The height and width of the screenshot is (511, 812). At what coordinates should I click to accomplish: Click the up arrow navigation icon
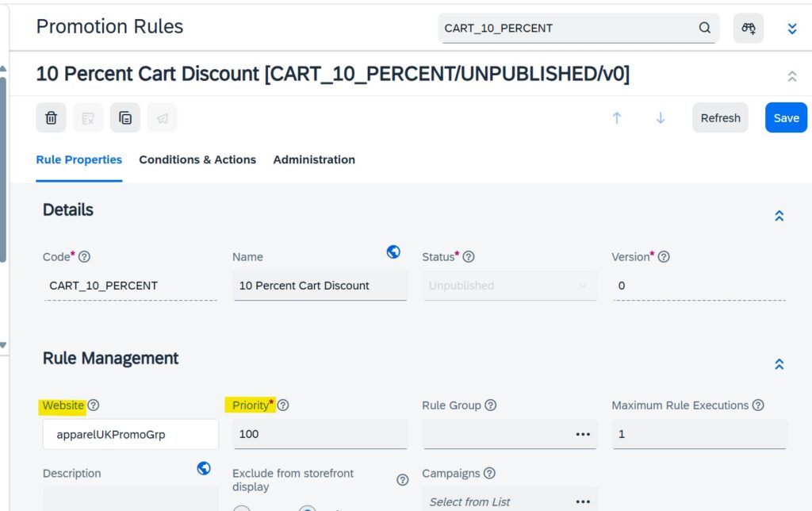(x=616, y=117)
